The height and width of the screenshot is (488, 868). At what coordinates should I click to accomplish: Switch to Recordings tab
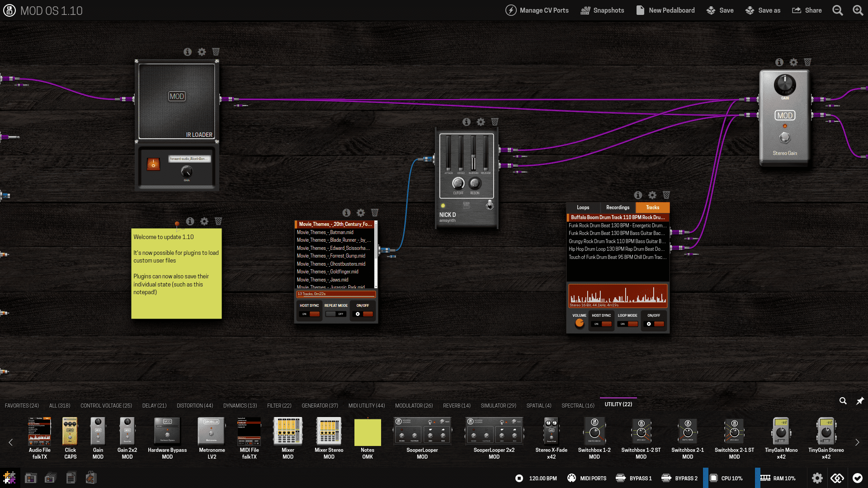[618, 207]
